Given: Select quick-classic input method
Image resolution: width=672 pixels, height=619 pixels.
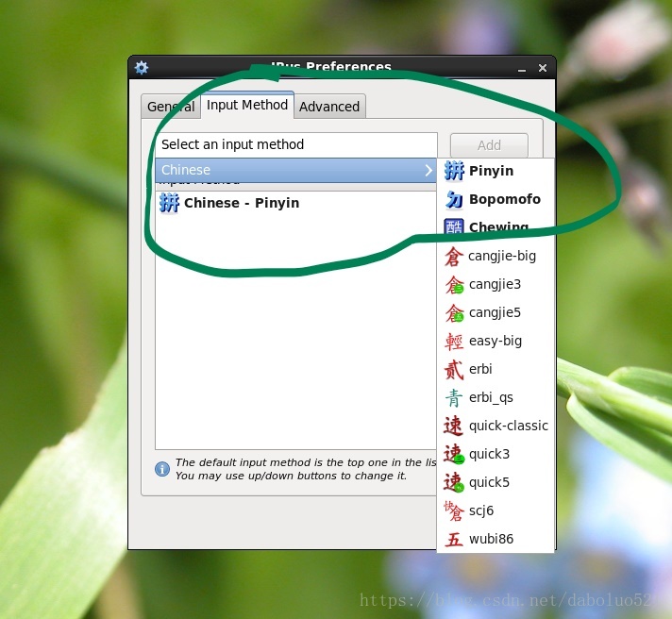Looking at the screenshot, I should pos(495,426).
